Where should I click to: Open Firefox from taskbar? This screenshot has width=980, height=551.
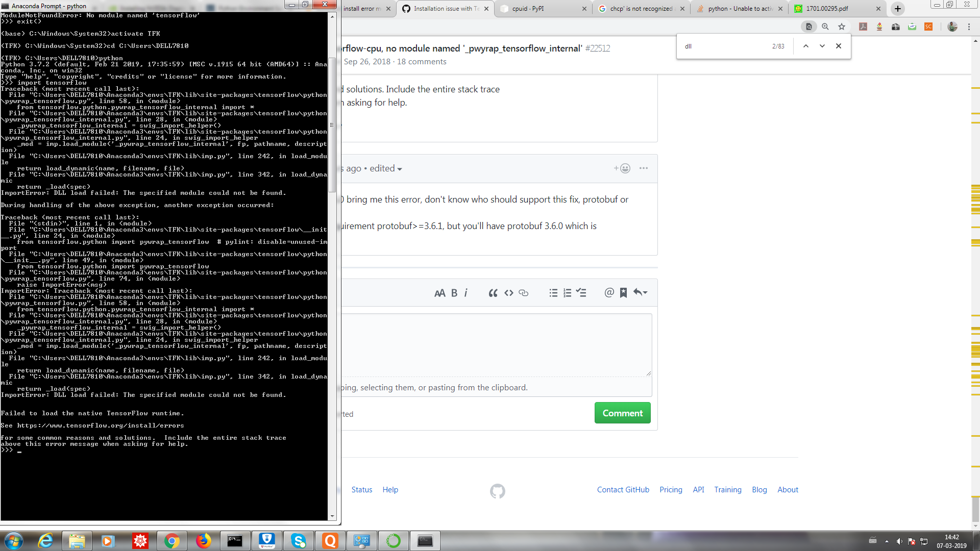tap(204, 541)
